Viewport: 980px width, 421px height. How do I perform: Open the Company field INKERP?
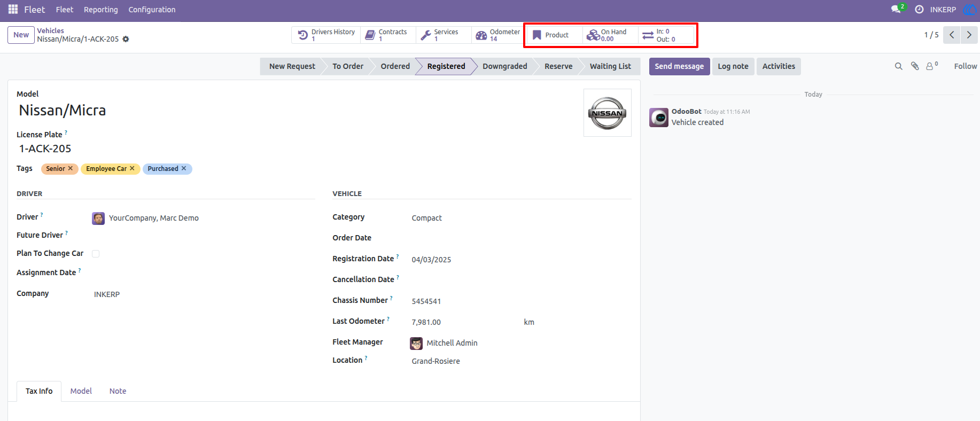pyautogui.click(x=203, y=294)
